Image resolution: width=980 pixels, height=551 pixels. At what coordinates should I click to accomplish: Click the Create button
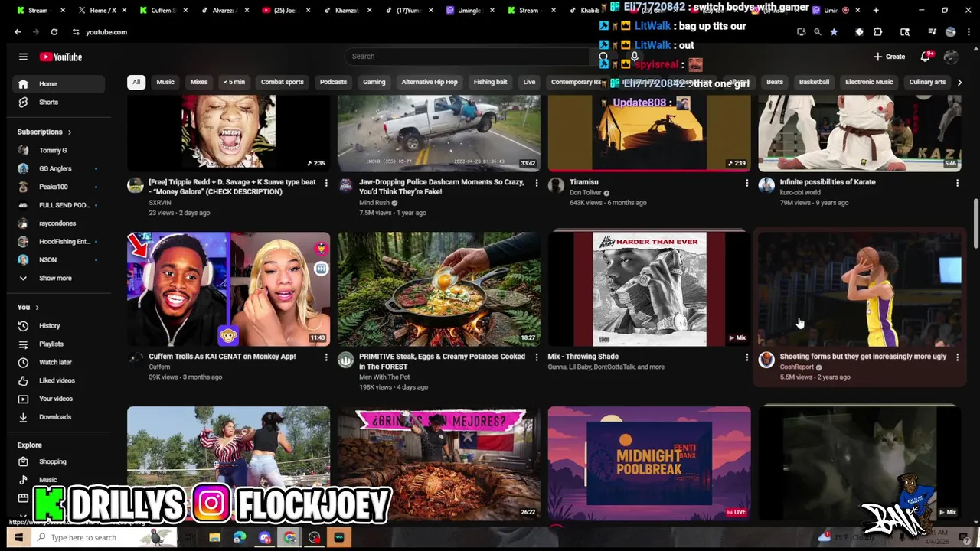[890, 57]
